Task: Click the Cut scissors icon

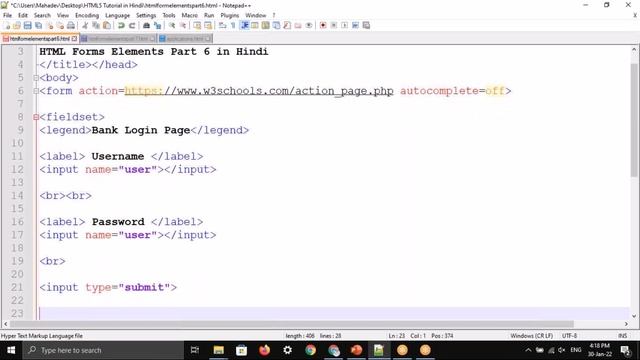Action: point(85,25)
